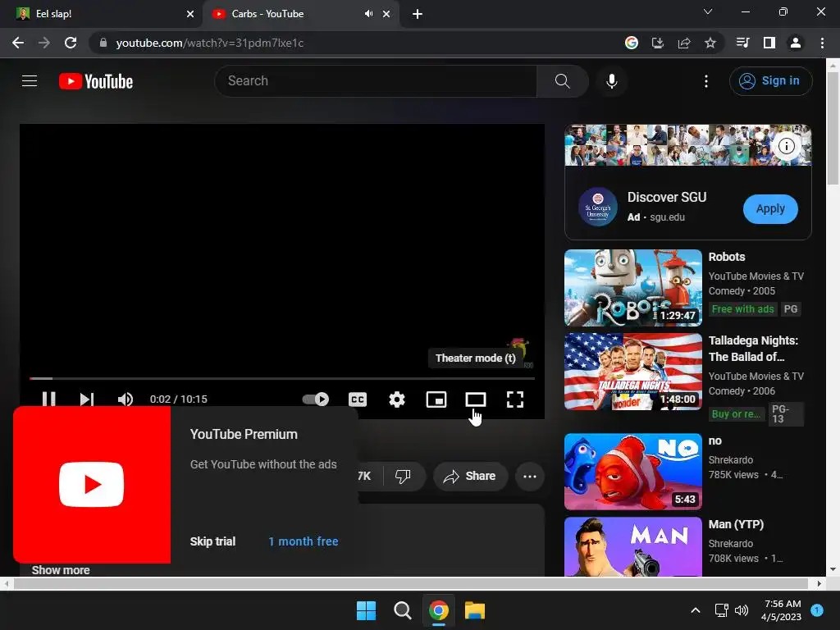Go back to the previous page

[18, 43]
